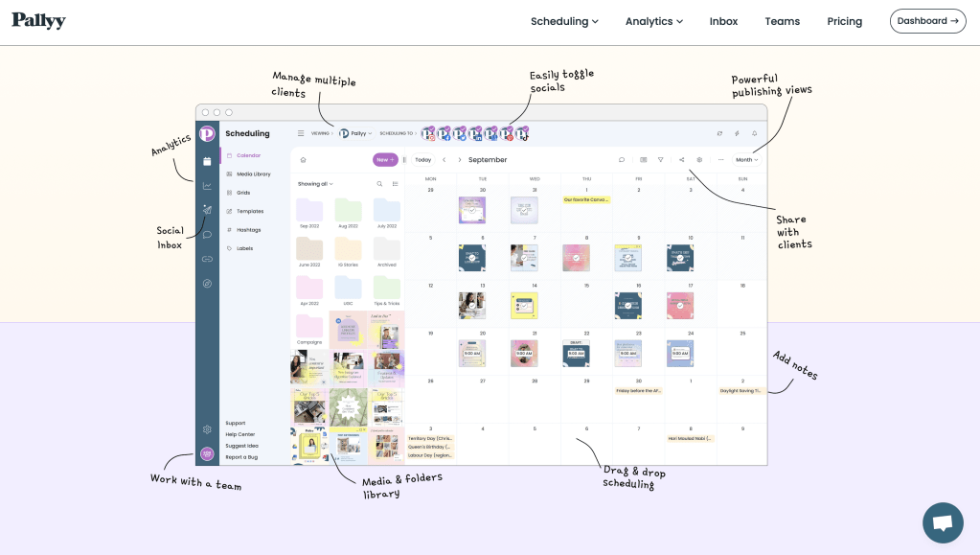Open the analytics chart icon in the sidebar
The width and height of the screenshot is (980, 555).
207,185
